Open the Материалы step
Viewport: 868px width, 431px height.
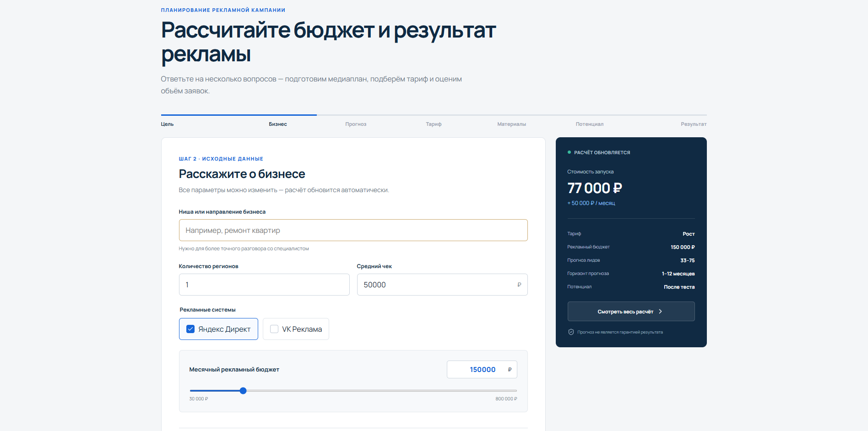click(x=511, y=124)
